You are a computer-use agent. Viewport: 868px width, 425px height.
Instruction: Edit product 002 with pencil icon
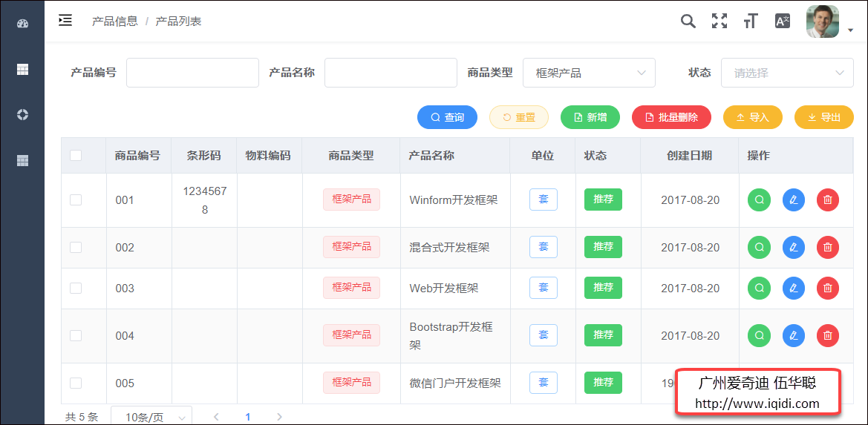[x=793, y=247]
